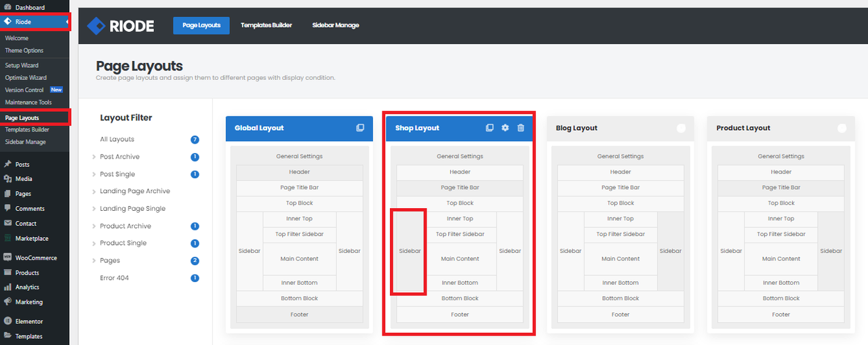The height and width of the screenshot is (345, 868).
Task: Expand Product Archive filter
Action: (94, 226)
